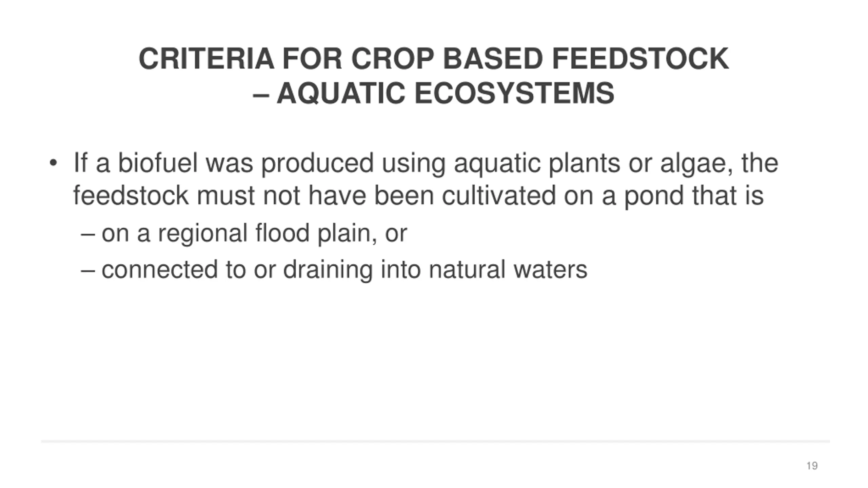The image size is (868, 488).
Task: Select the '– AQUATIC ECOSYSTEMS' subtitle line
Action: [x=434, y=93]
